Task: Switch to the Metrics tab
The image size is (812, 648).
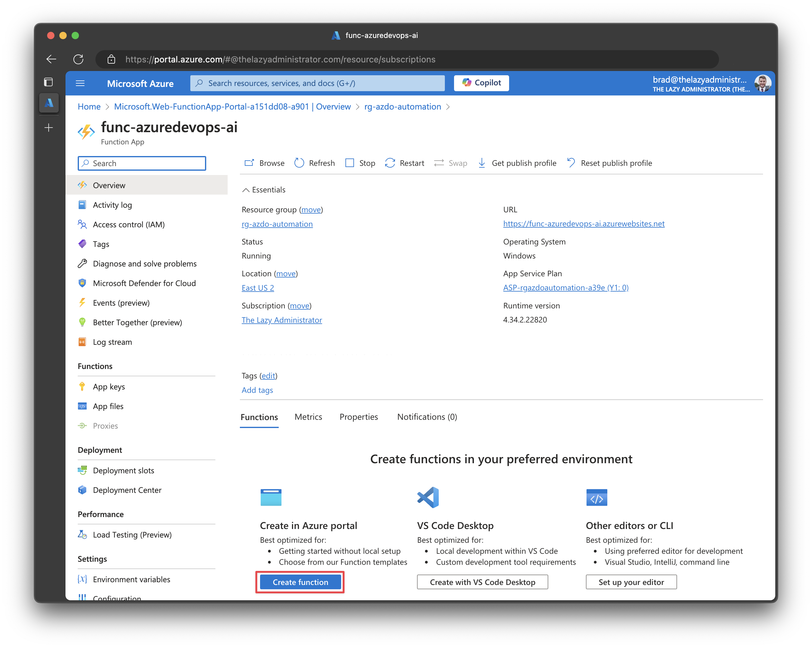Action: tap(308, 417)
